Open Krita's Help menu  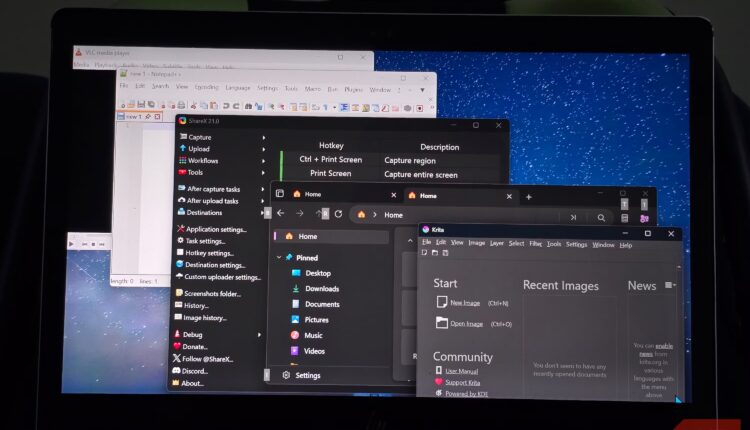coord(626,245)
